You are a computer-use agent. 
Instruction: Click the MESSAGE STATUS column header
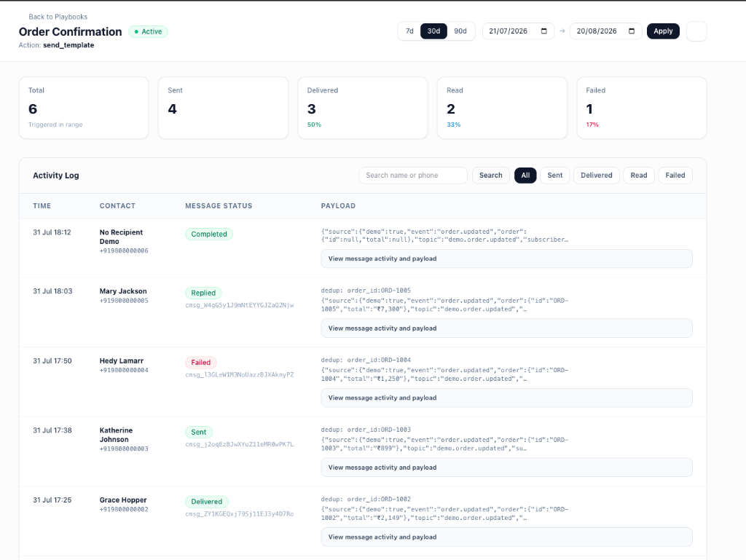(219, 206)
